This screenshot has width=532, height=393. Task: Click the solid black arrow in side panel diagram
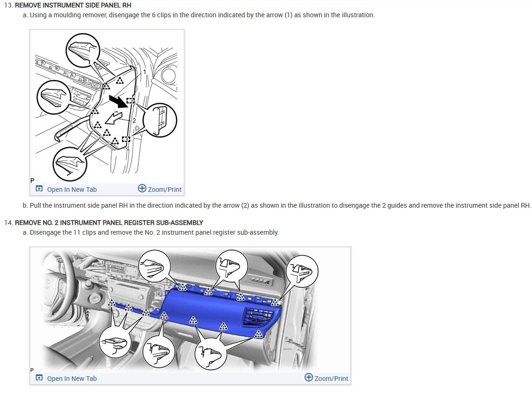(117, 102)
